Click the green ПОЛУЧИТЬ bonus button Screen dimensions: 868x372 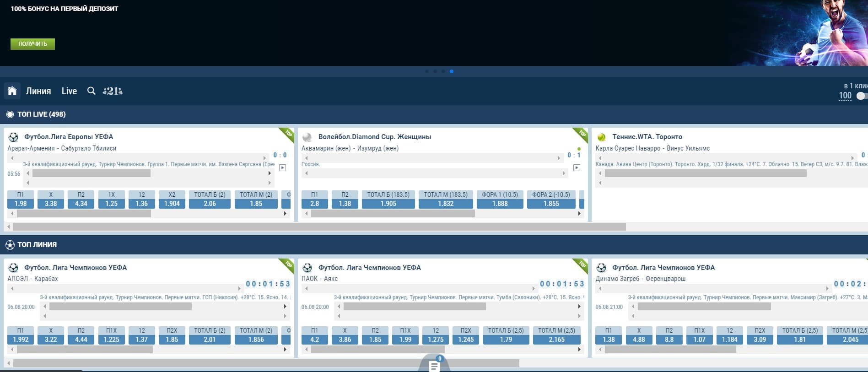click(32, 44)
